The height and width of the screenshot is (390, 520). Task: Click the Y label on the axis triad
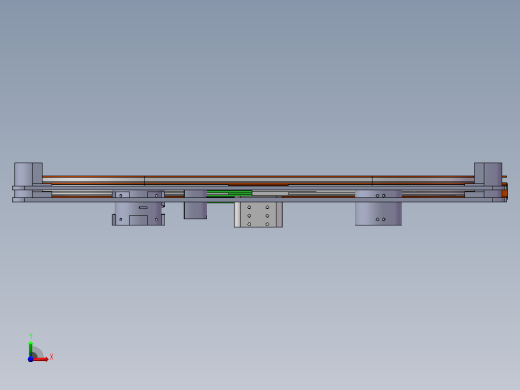(31, 336)
